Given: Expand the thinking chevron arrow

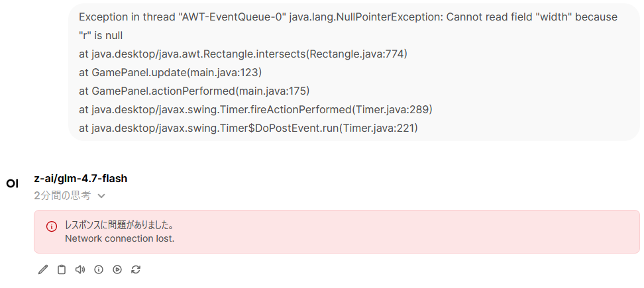Looking at the screenshot, I should coord(101,196).
